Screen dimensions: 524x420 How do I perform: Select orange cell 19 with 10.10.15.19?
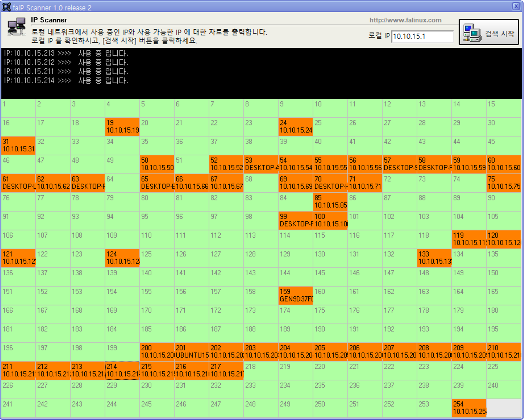click(x=122, y=127)
